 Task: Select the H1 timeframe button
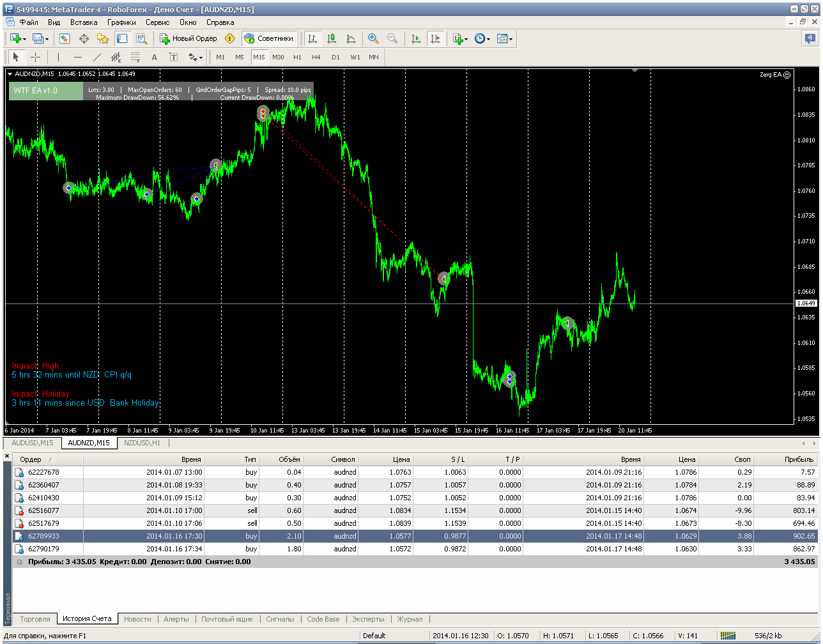click(297, 57)
